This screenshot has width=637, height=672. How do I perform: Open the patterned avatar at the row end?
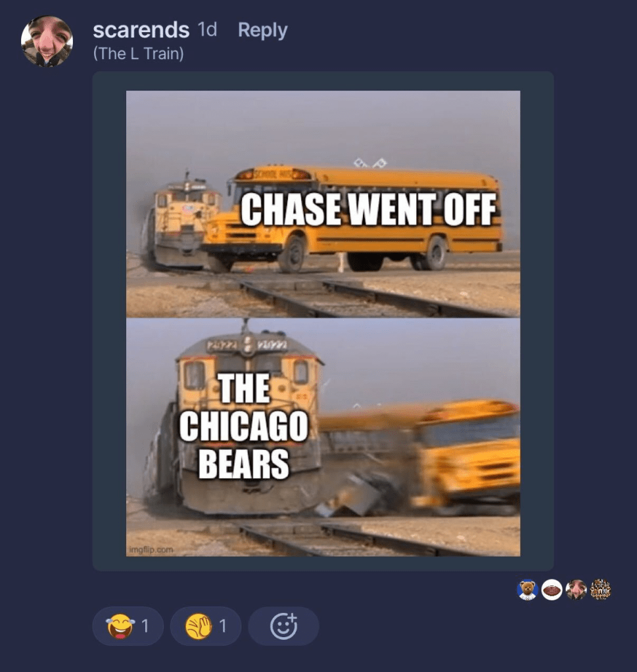click(x=600, y=590)
